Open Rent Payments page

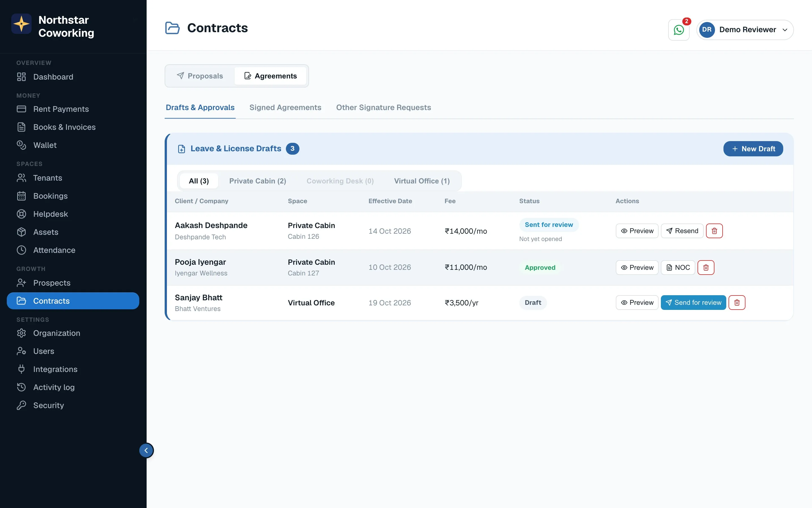click(73, 109)
